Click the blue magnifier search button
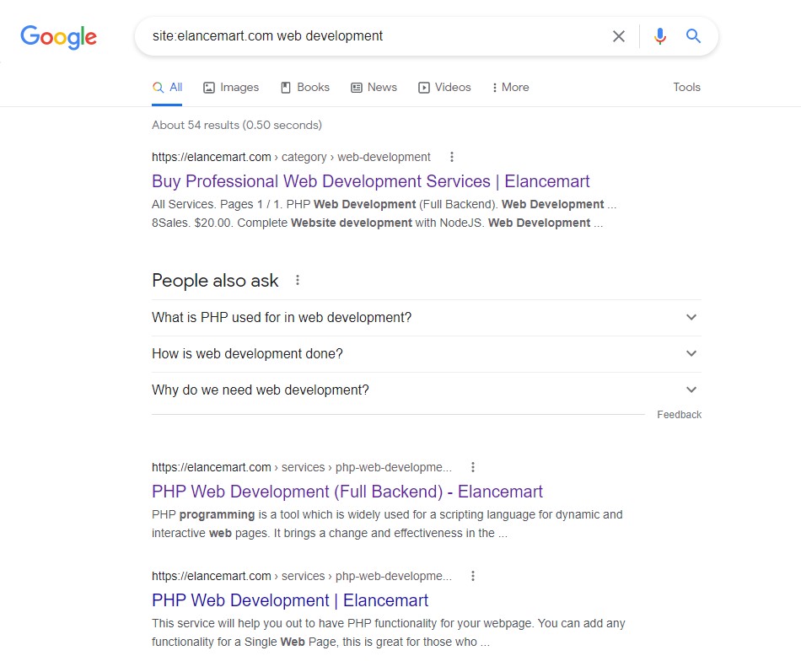This screenshot has width=801, height=672. 693,36
